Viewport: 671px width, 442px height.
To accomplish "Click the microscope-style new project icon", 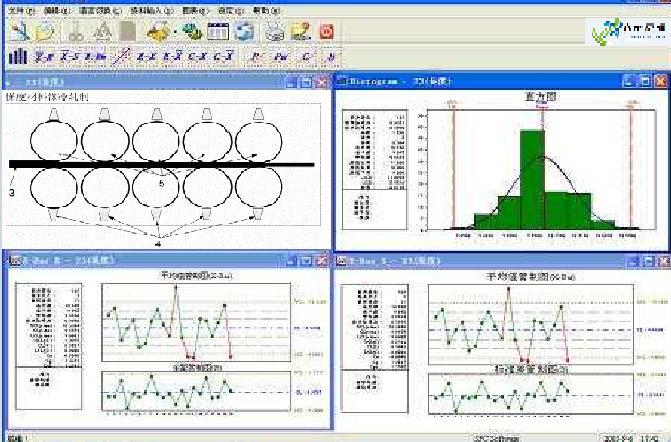I will (19, 31).
